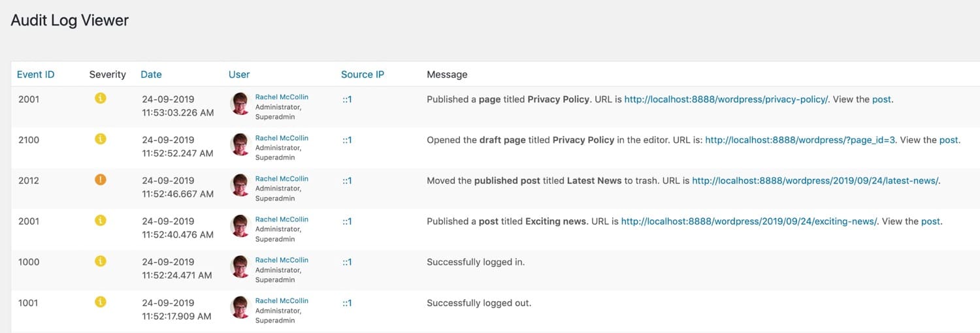Image resolution: width=980 pixels, height=333 pixels.
Task: Click severity icon for Exciting news event
Action: [100, 220]
